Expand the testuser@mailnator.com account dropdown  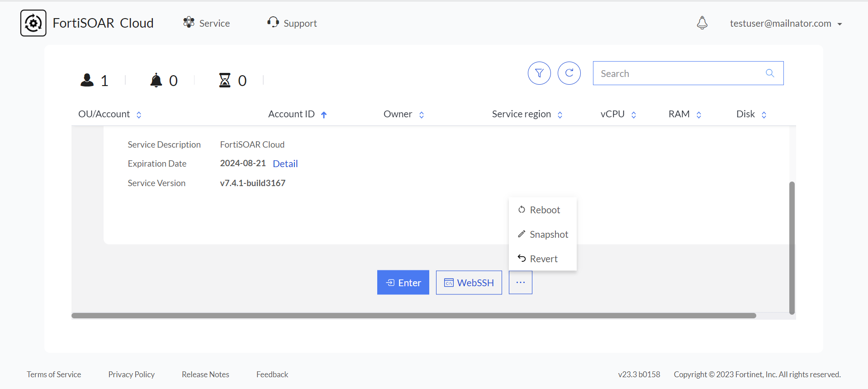tap(786, 24)
